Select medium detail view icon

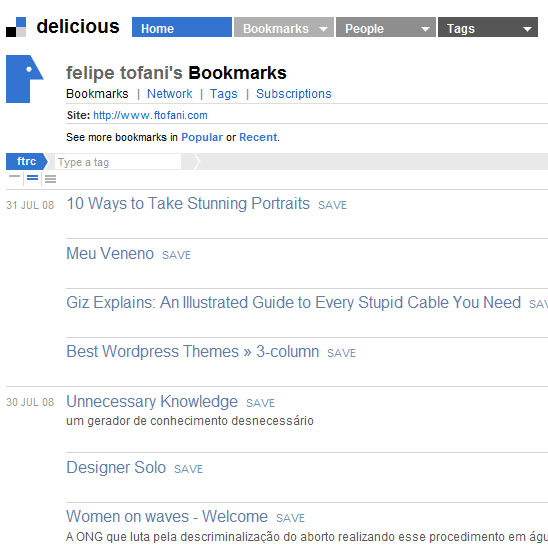[x=33, y=178]
